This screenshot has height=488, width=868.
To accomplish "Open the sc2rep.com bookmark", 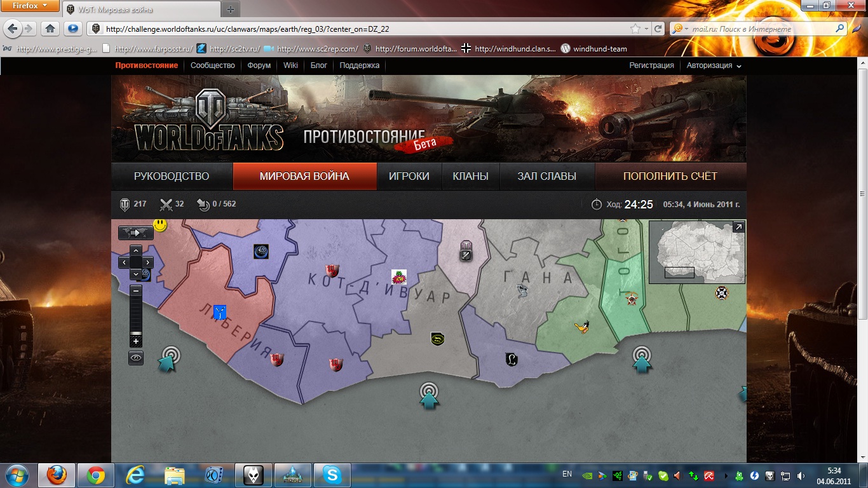I will (311, 48).
